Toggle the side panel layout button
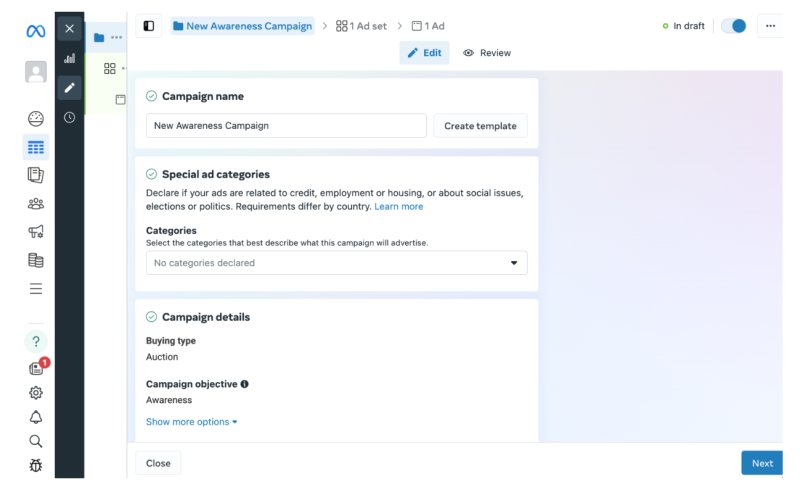This screenshot has width=800, height=490. point(148,26)
